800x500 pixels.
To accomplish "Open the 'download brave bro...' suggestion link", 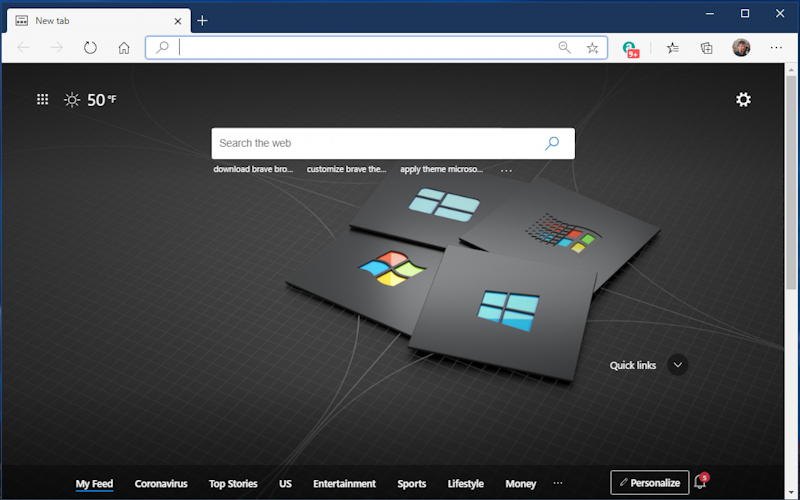I will pyautogui.click(x=253, y=169).
